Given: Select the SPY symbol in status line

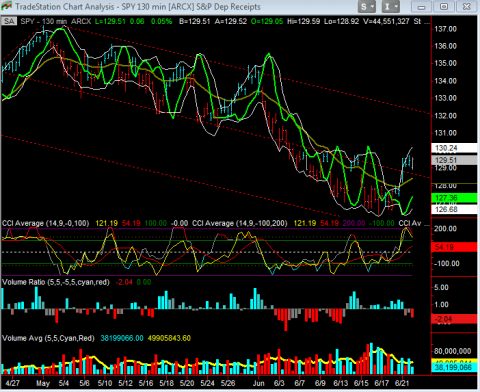Looking at the screenshot, I should click(x=27, y=21).
